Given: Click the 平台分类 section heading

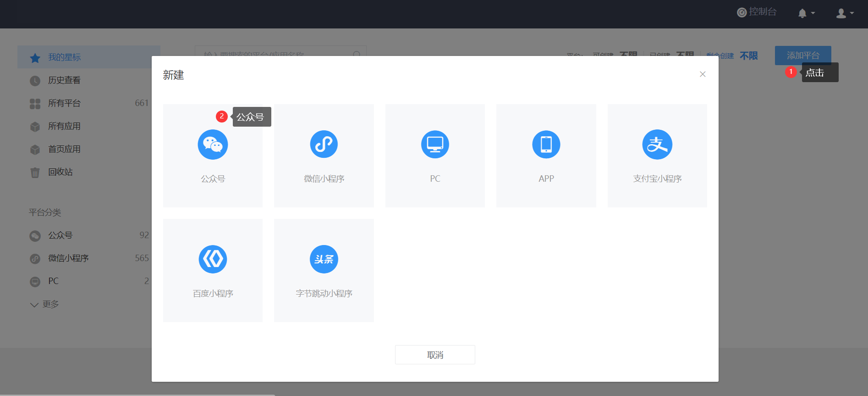Looking at the screenshot, I should tap(45, 212).
